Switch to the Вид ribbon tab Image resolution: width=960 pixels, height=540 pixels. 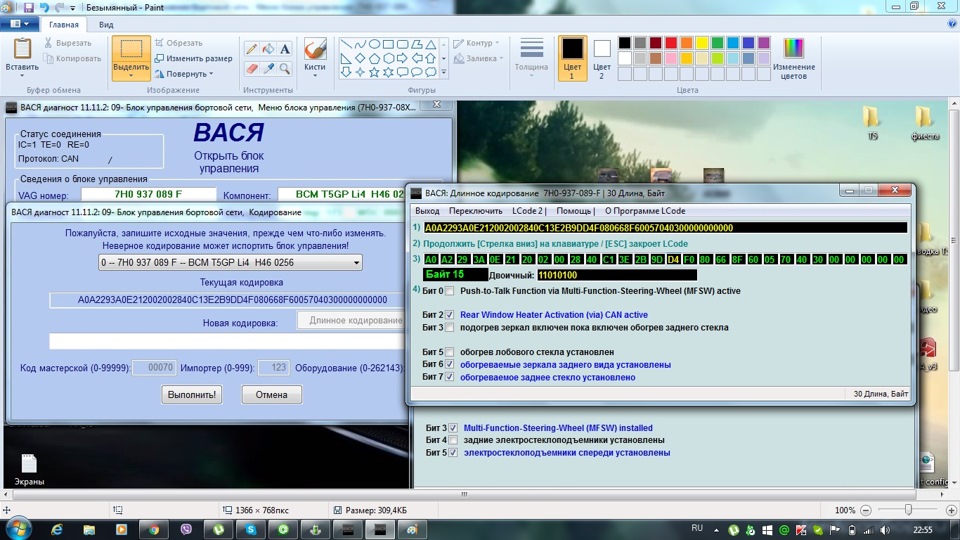point(106,24)
